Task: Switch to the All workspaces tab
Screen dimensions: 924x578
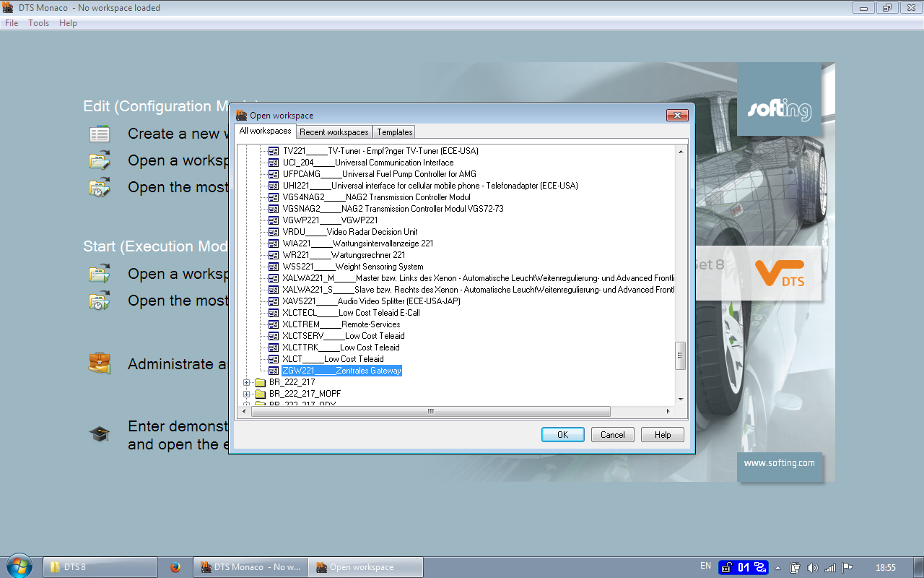Action: point(265,131)
